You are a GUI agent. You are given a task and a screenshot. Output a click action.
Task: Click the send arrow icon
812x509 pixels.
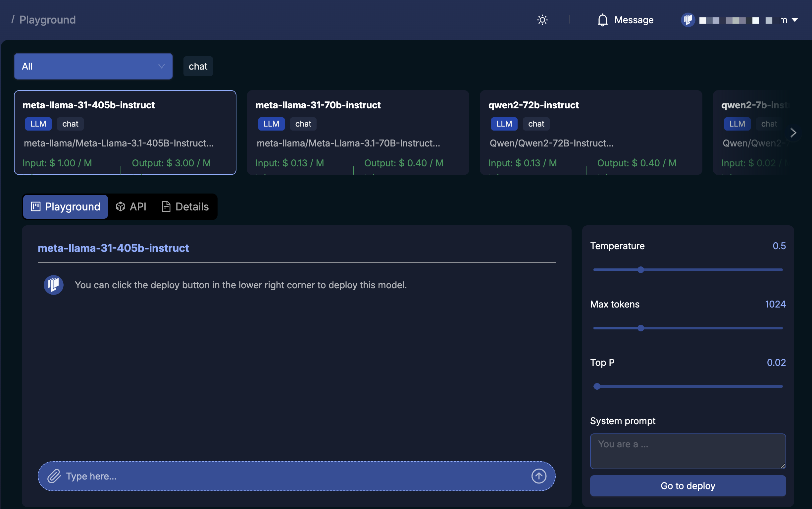(x=538, y=476)
